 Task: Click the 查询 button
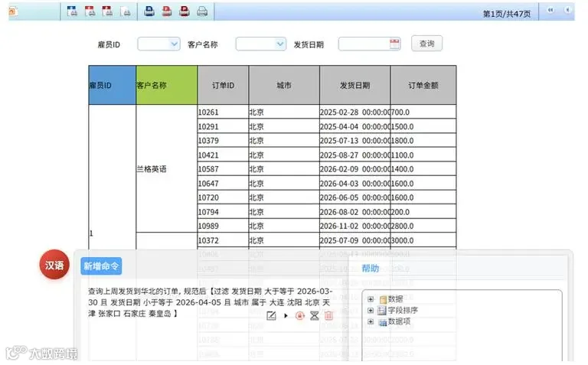point(426,44)
